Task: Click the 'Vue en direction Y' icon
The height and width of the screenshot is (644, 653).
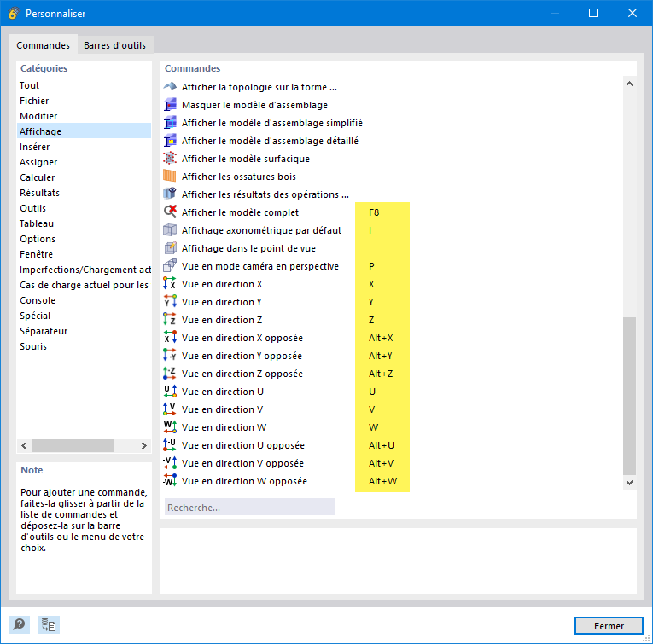Action: 170,302
